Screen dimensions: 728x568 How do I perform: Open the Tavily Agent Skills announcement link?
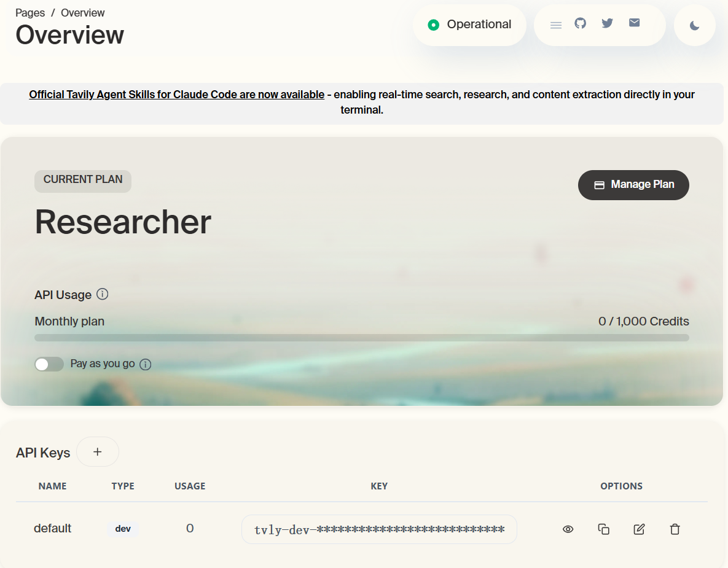coord(176,95)
